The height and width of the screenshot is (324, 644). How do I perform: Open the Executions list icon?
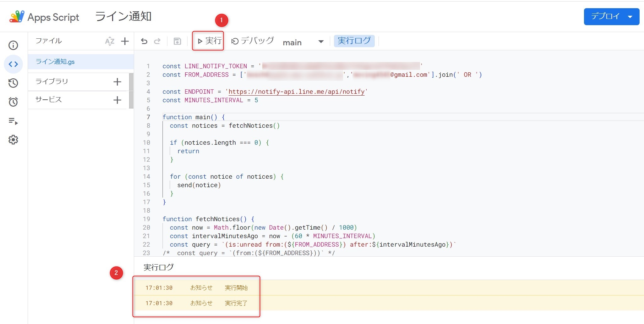(13, 121)
